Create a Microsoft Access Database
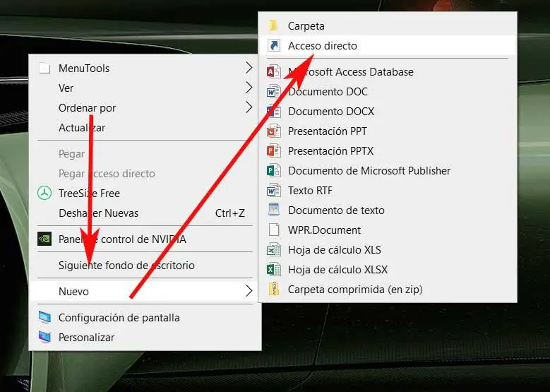Screen dimensions: 550x392 click(x=388, y=71)
